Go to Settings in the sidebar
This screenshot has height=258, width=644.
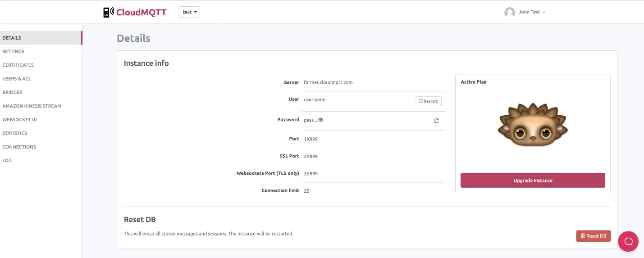pos(14,51)
